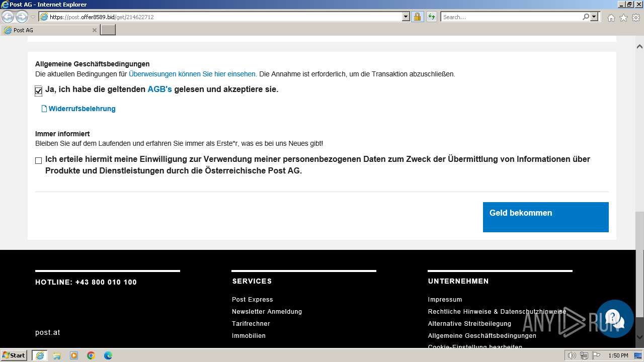Open the Immobilien footer link

249,336
